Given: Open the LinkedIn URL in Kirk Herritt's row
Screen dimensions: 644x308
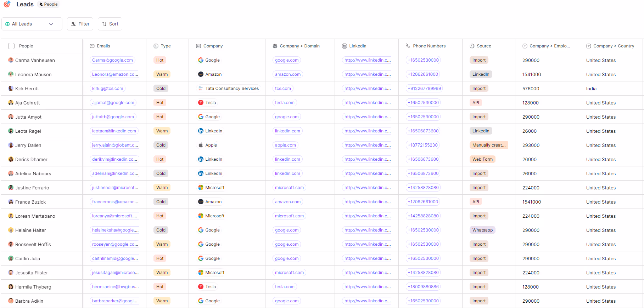Looking at the screenshot, I should click(x=367, y=89).
